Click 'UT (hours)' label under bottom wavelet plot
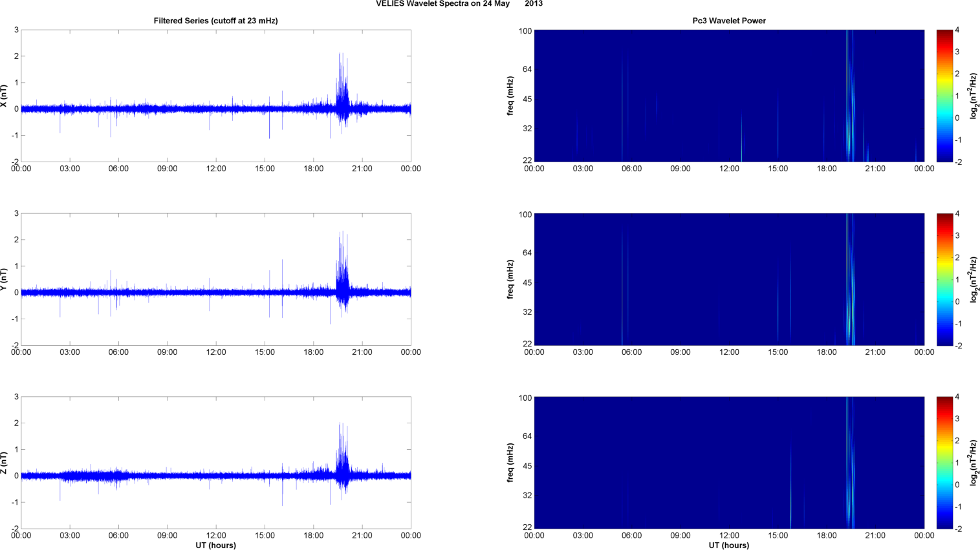The height and width of the screenshot is (550, 980). tap(729, 545)
